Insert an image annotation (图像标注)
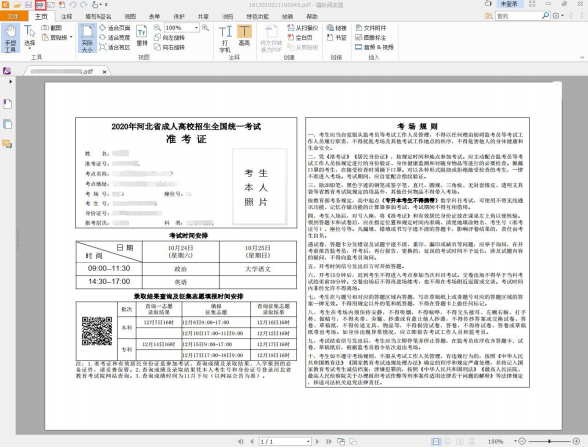This screenshot has width=588, height=448. tap(370, 37)
